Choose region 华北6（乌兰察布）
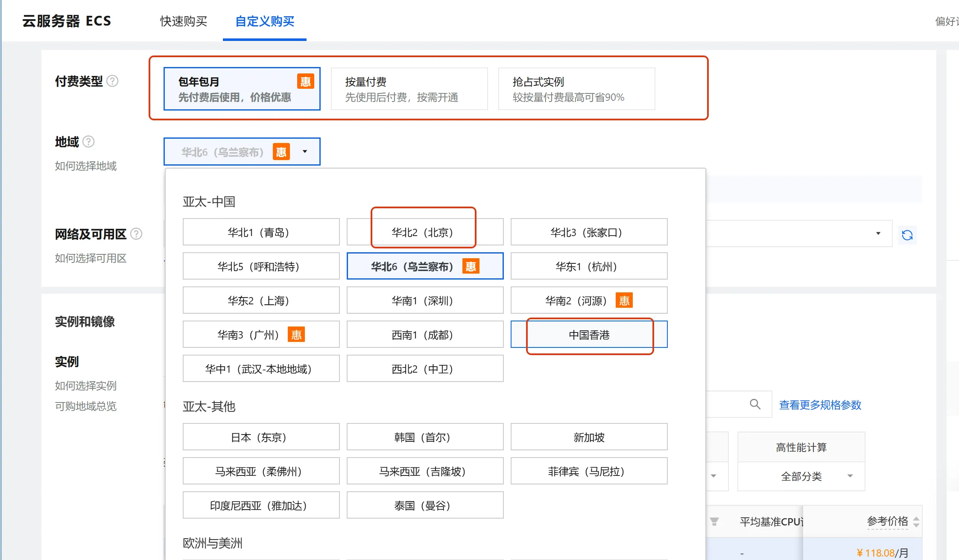 (425, 266)
